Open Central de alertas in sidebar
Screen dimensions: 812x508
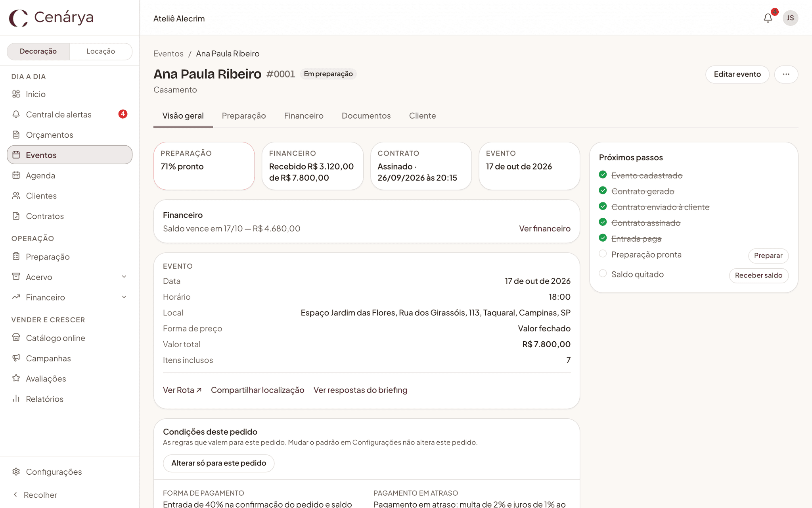pos(69,114)
